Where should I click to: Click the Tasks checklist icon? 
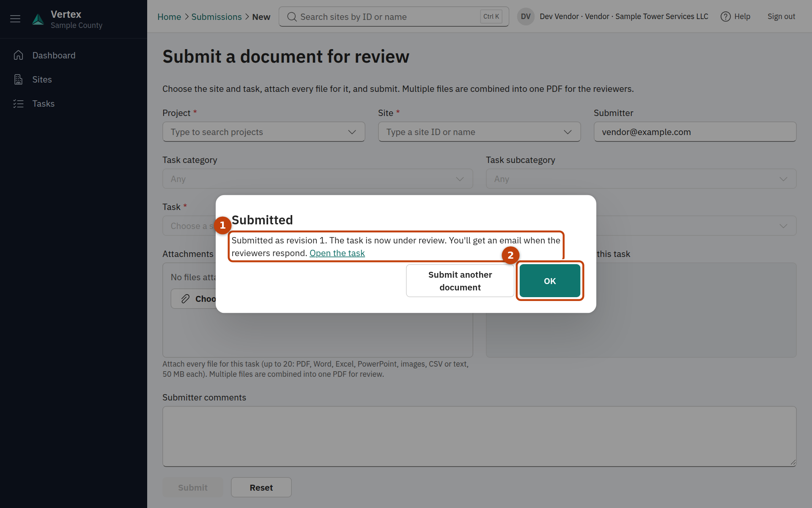pos(18,104)
